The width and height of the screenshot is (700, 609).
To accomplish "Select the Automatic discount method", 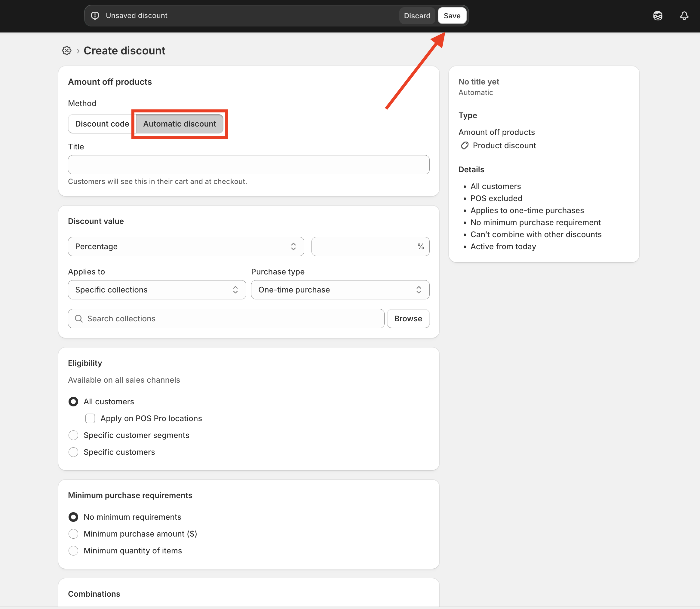I will pyautogui.click(x=180, y=124).
